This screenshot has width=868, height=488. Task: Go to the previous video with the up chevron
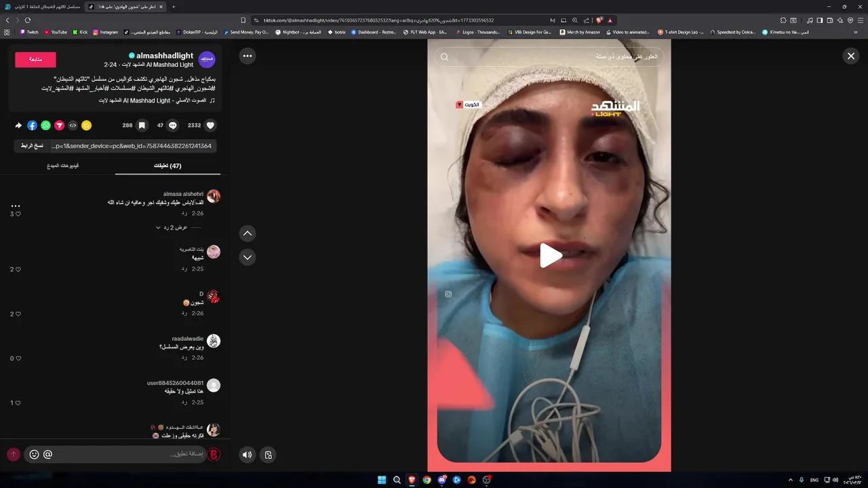[x=248, y=233]
